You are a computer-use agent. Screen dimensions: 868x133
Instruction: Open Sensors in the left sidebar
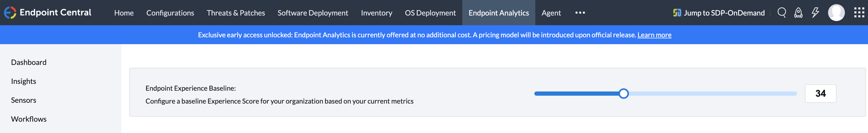point(24,100)
